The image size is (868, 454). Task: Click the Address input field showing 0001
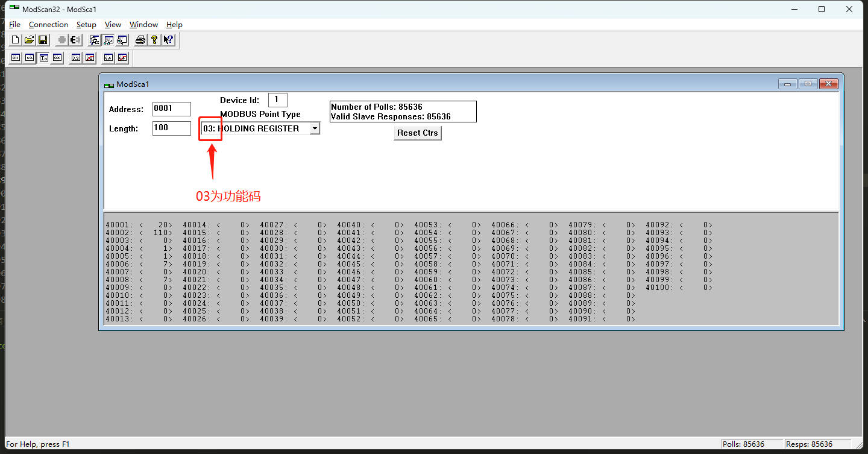coord(172,109)
